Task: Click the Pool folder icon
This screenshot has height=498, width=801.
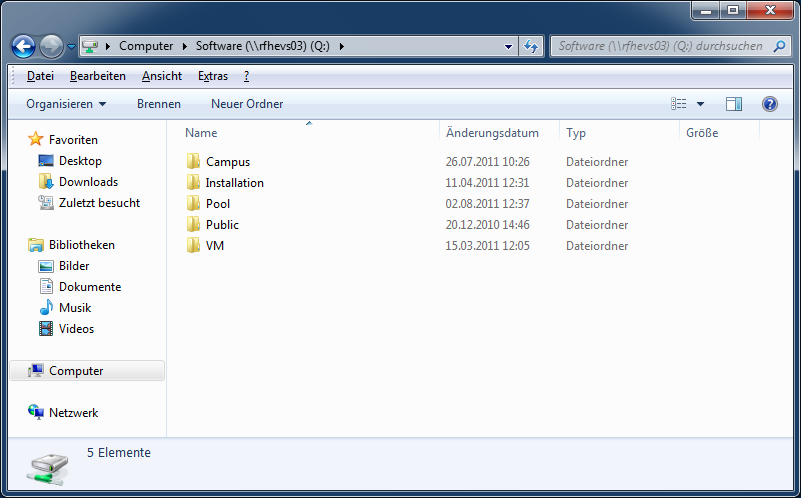Action: (x=193, y=203)
